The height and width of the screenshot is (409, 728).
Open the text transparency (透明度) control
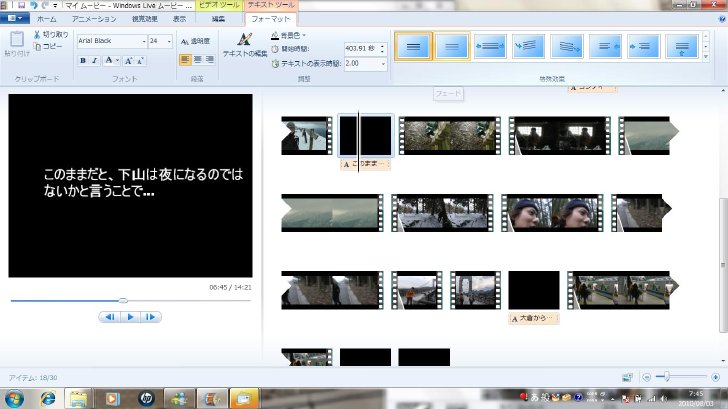pos(195,41)
